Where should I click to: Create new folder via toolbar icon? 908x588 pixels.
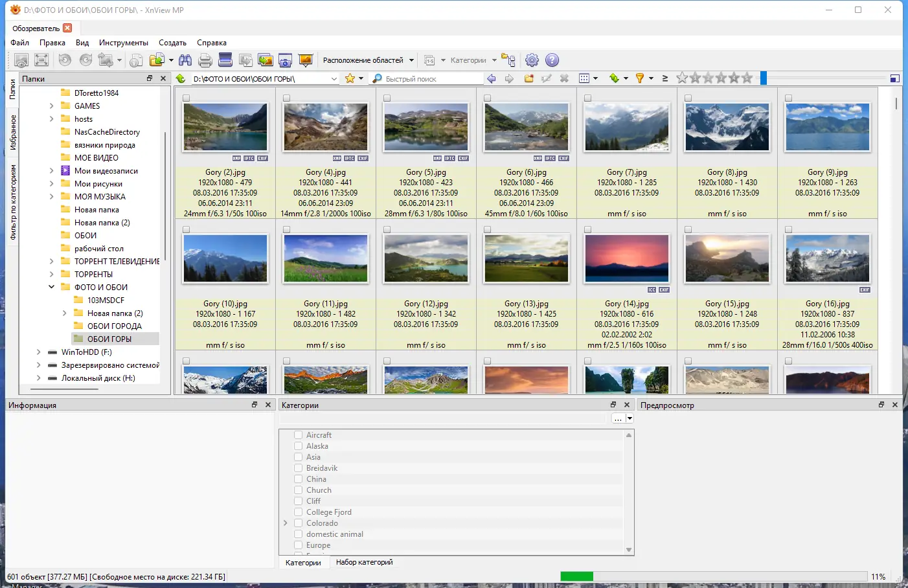pyautogui.click(x=529, y=78)
